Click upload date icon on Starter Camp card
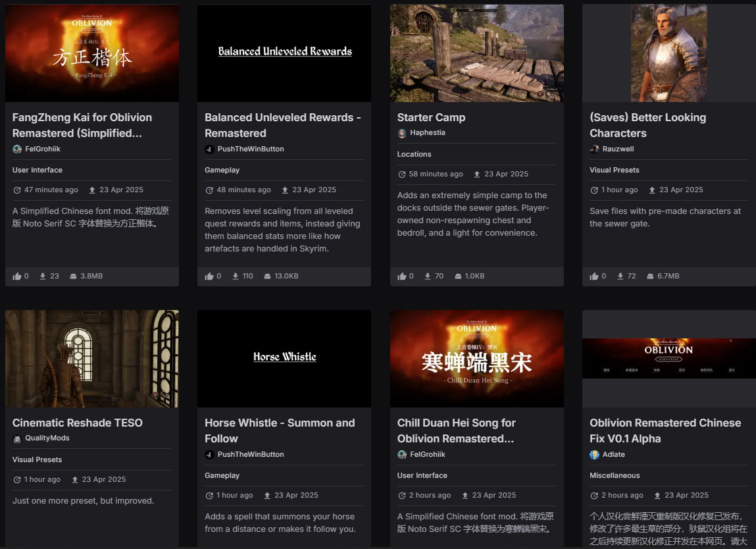Screen dimensions: 756x549 click(477, 174)
